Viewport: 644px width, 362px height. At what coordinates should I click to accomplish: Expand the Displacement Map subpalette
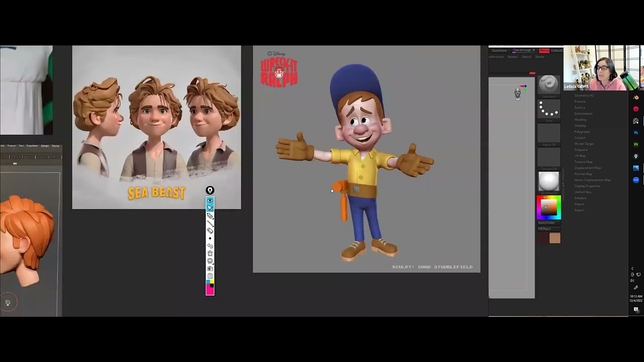click(x=588, y=168)
